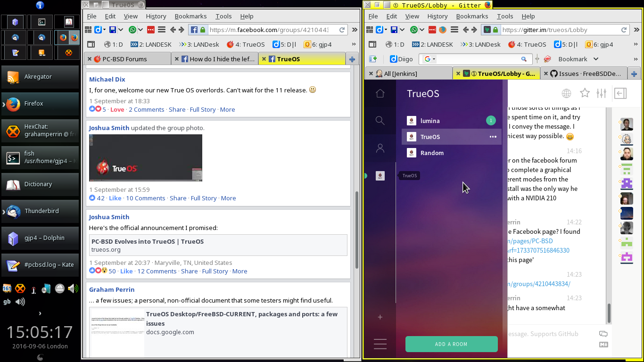Open Graham Perrin profile link

[112, 289]
